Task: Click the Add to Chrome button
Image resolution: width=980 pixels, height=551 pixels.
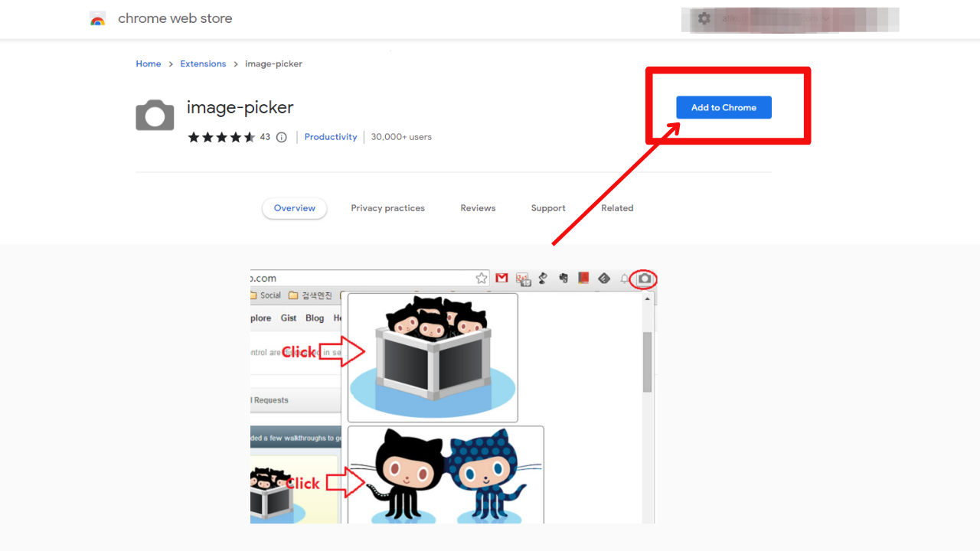Action: [x=724, y=107]
